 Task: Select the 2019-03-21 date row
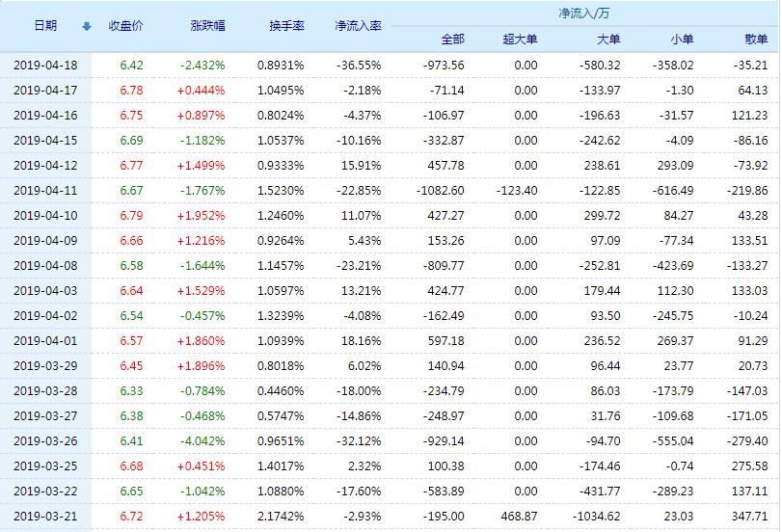(x=45, y=517)
